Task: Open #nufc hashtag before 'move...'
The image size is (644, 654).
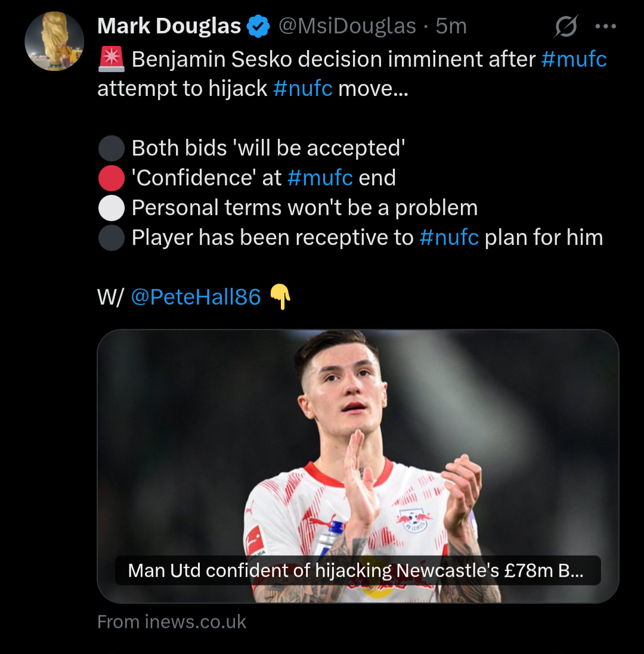Action: (x=302, y=89)
